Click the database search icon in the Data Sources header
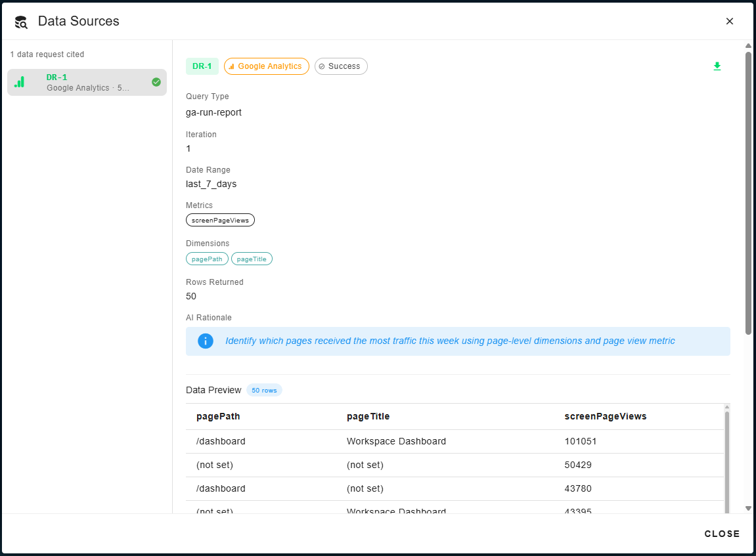The image size is (756, 556). point(20,21)
